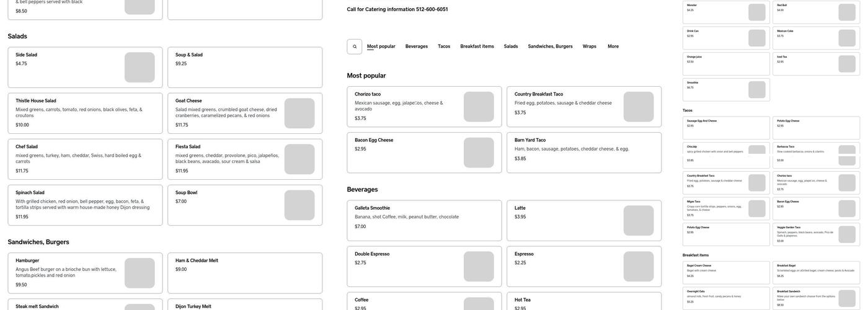The image size is (868, 310).
Task: Click the Side Salad image placeholder
Action: tap(139, 67)
